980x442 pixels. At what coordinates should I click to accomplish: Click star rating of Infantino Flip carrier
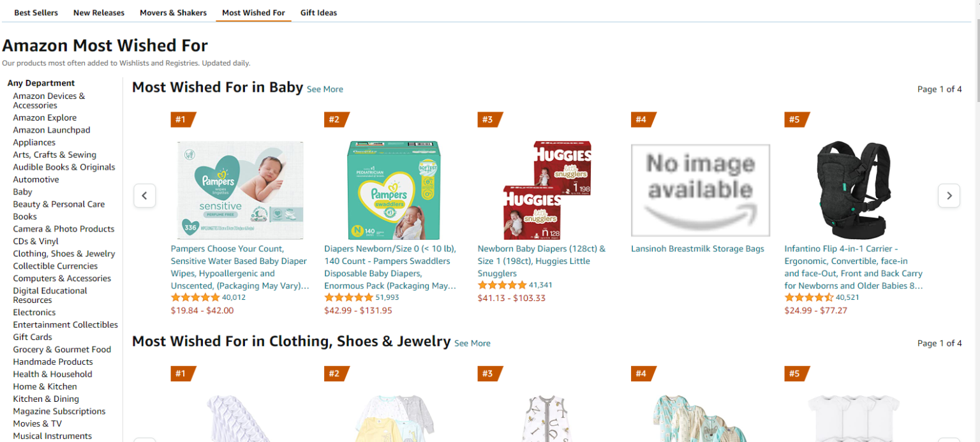(808, 298)
